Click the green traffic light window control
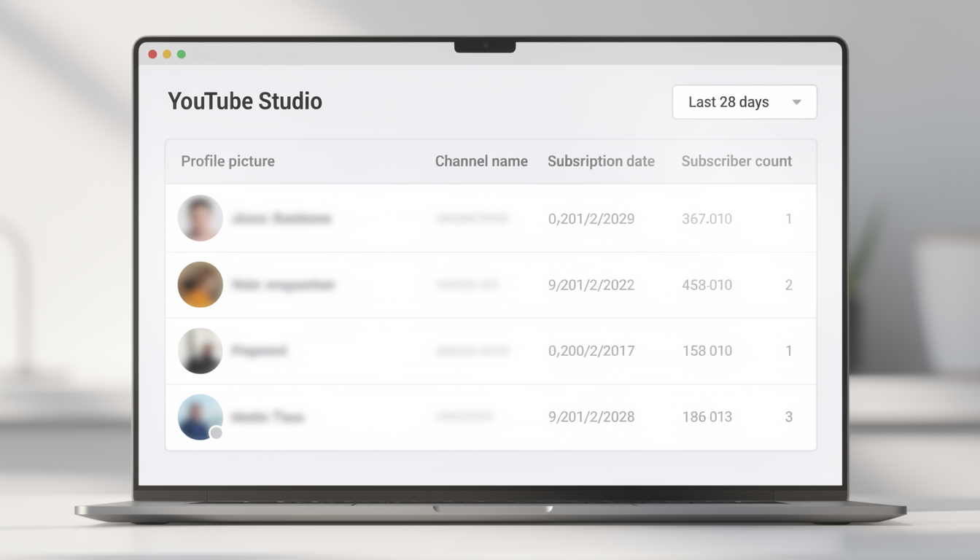The image size is (980, 560). coord(182,54)
